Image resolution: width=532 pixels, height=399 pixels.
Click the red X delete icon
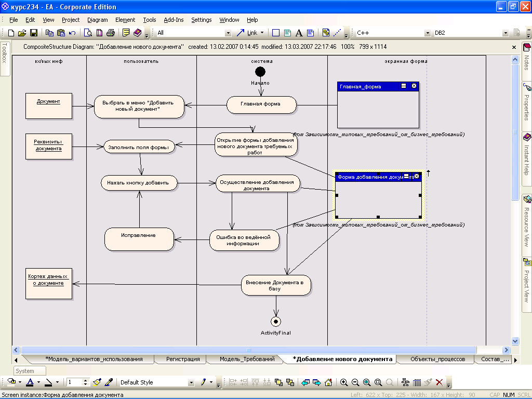click(x=439, y=382)
